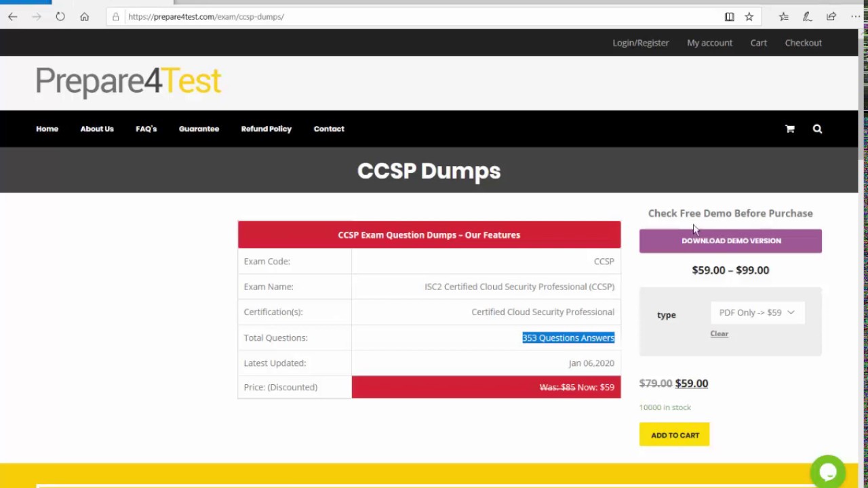Click Download Demo Version button

(730, 241)
